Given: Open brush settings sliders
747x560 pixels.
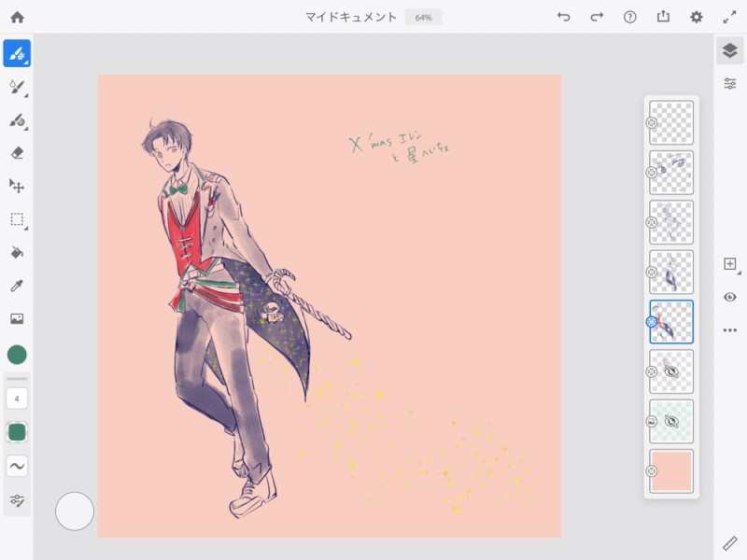Looking at the screenshot, I should [x=17, y=500].
